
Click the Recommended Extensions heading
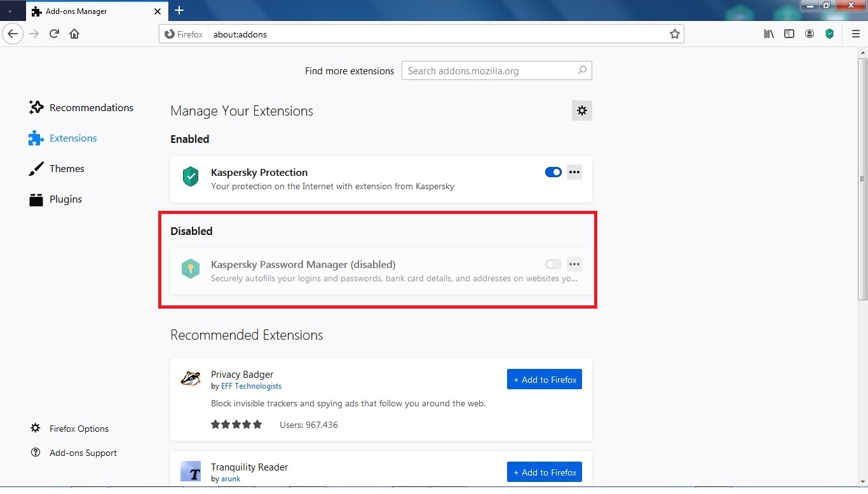point(247,335)
